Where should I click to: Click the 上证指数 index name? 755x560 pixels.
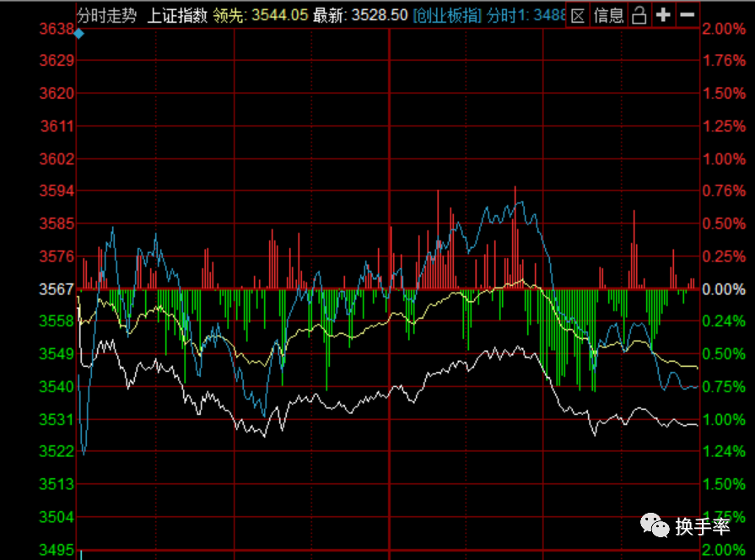pyautogui.click(x=176, y=15)
